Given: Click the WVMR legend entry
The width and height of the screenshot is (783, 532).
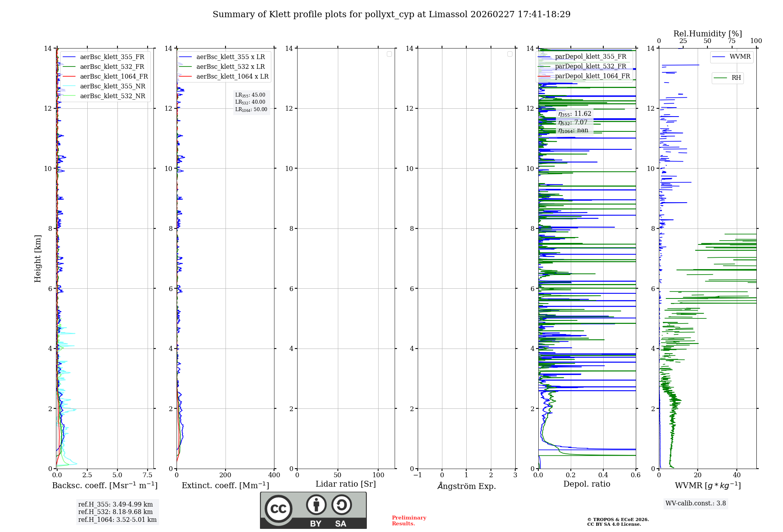Looking at the screenshot, I should tap(740, 57).
